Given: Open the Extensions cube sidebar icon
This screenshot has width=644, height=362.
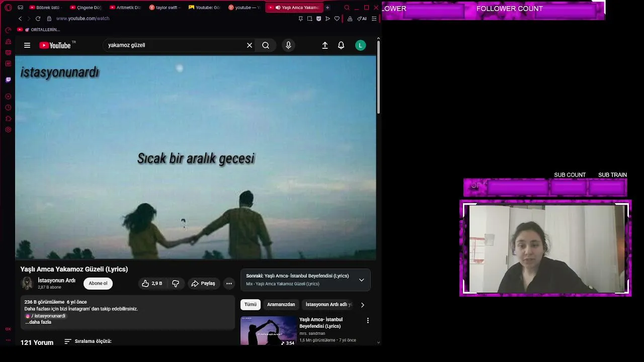Looking at the screenshot, I should click(8, 119).
